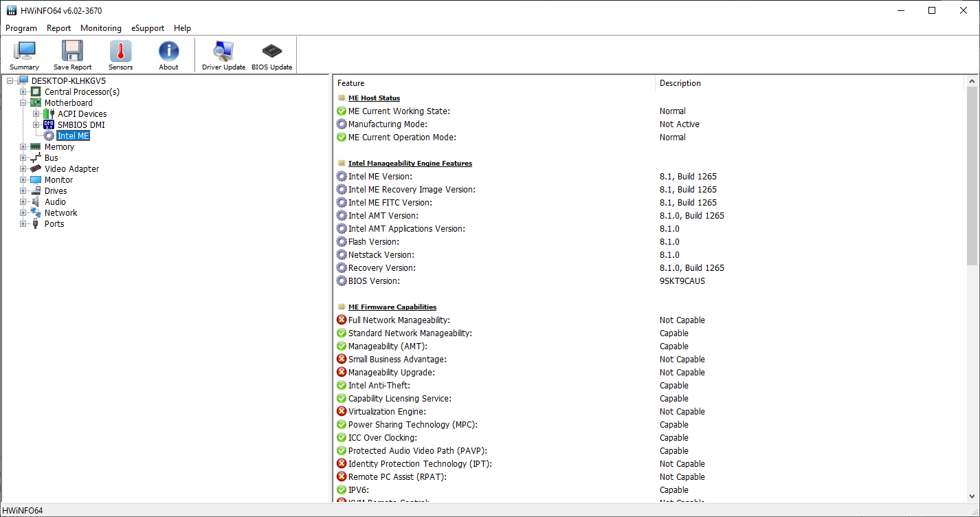Click the Description column header
Image resolution: width=980 pixels, height=517 pixels.
pos(810,83)
